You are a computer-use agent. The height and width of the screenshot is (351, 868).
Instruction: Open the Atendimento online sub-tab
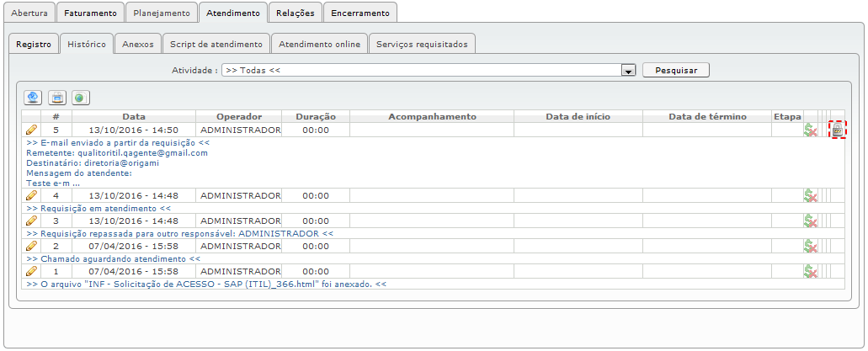[x=319, y=44]
